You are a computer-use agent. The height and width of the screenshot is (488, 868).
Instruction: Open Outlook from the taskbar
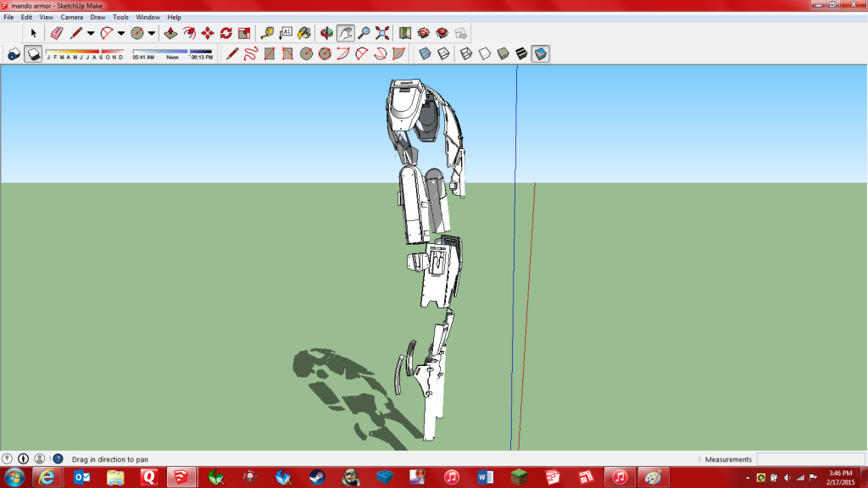click(81, 477)
